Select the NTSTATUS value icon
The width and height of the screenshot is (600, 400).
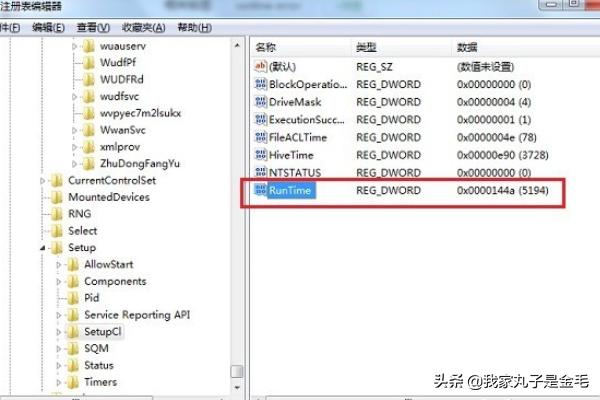(261, 172)
